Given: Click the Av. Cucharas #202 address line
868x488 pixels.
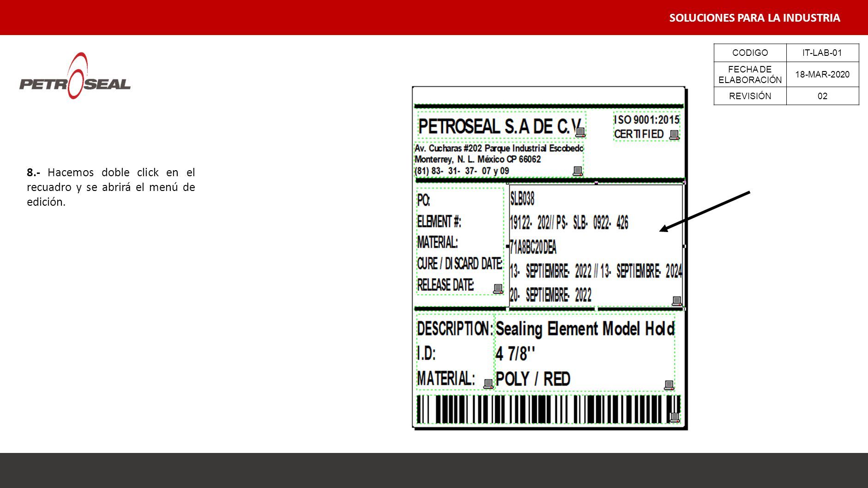Looking at the screenshot, I should tap(499, 149).
